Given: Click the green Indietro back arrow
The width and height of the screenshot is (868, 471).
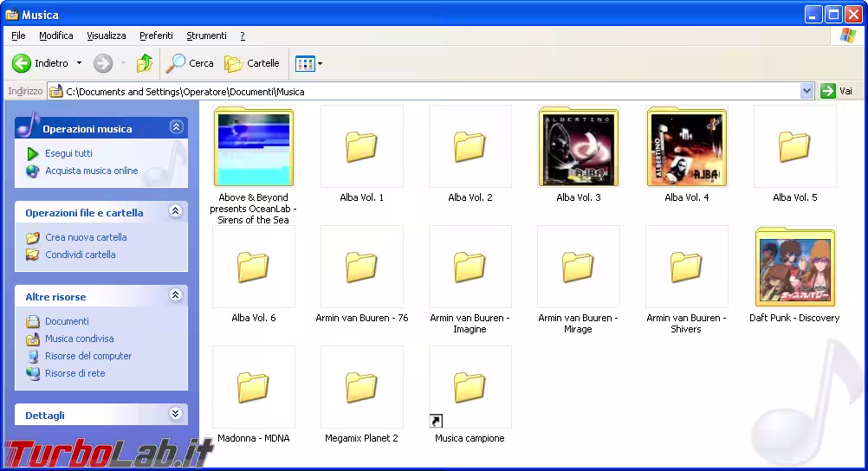Looking at the screenshot, I should pyautogui.click(x=22, y=63).
